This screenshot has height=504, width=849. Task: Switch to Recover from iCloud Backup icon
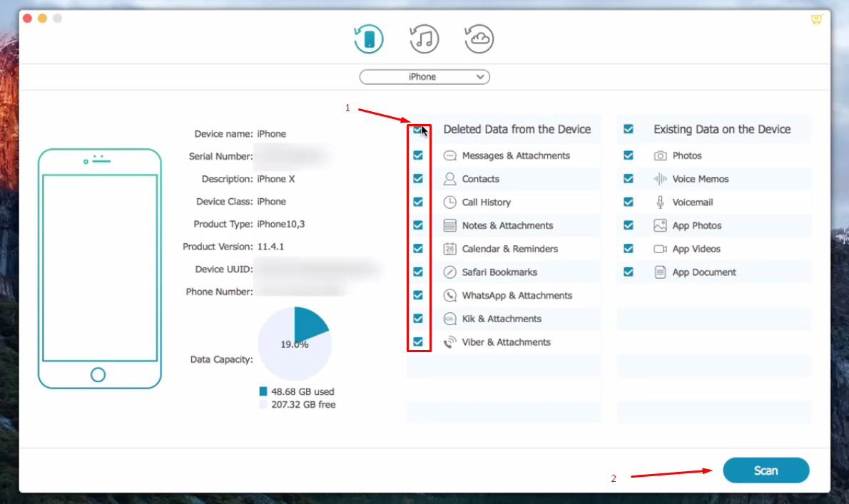coord(479,39)
